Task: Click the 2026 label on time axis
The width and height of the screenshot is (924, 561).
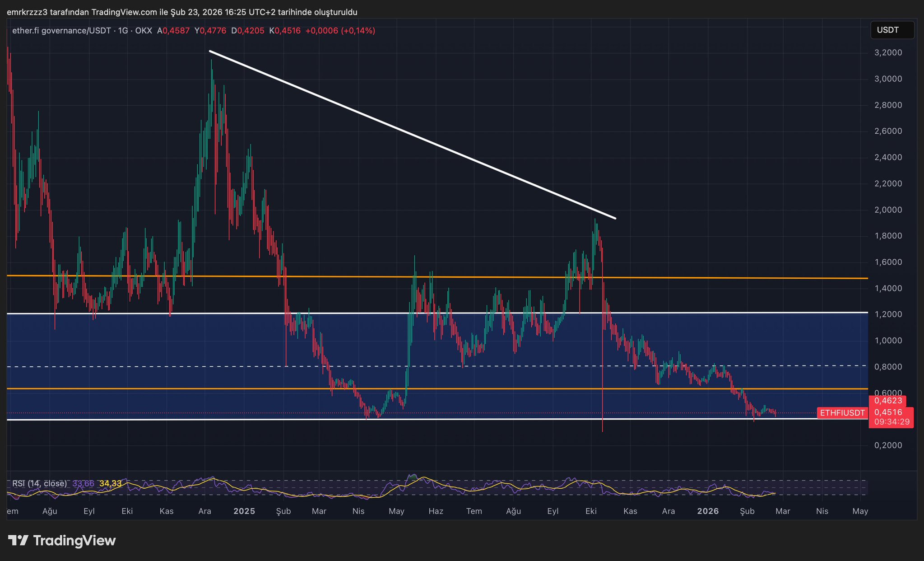Action: [x=708, y=511]
